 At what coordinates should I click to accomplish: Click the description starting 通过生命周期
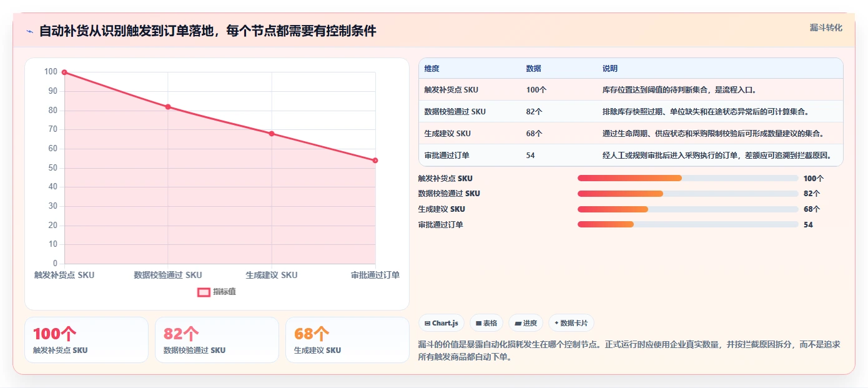pyautogui.click(x=714, y=134)
